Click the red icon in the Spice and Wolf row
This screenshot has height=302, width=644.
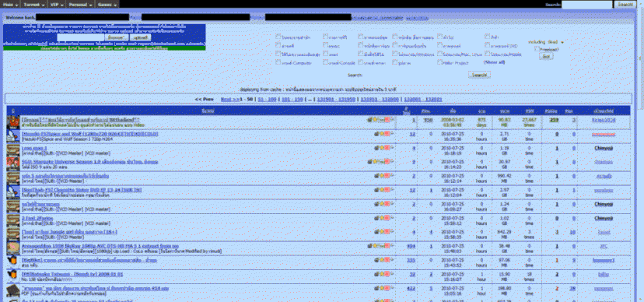[387, 134]
